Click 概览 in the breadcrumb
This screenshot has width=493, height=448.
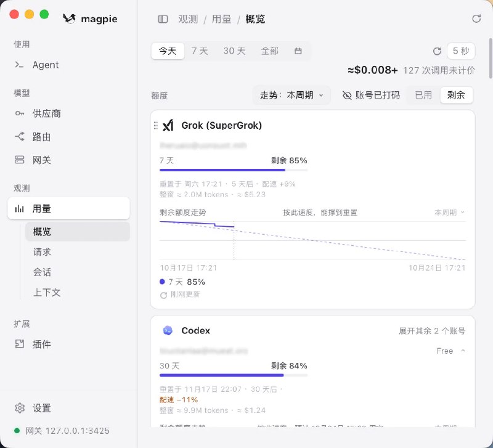(255, 19)
